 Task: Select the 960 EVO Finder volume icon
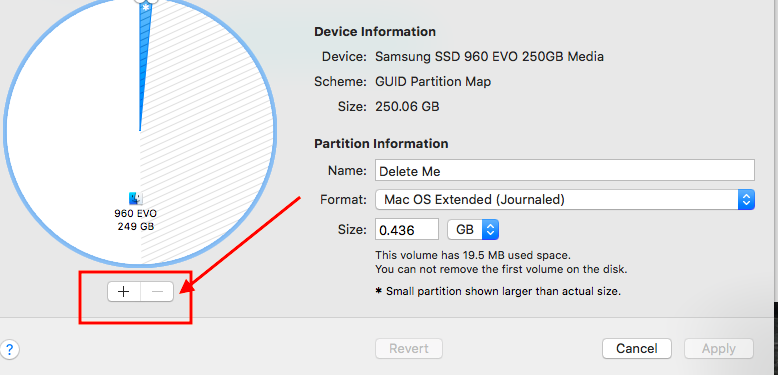pos(135,198)
